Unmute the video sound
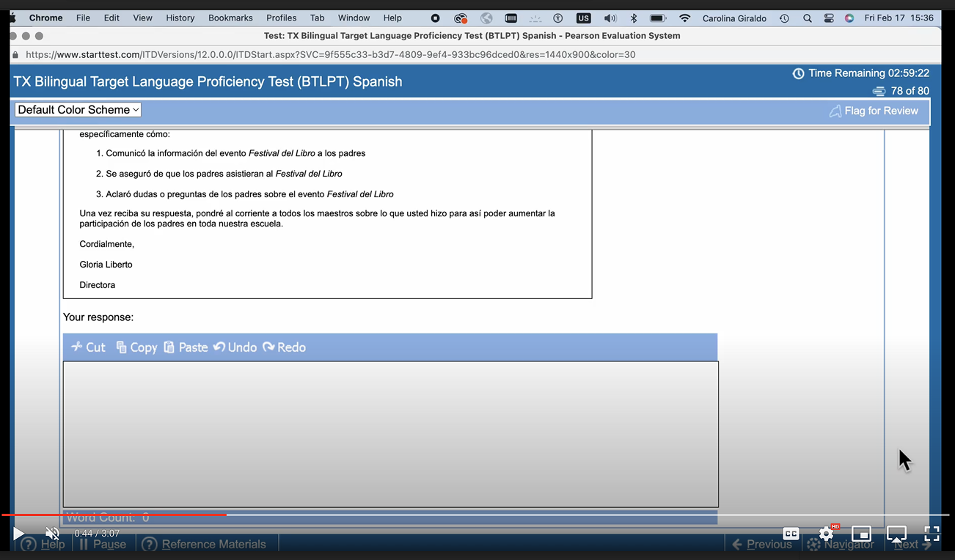Screen dimensions: 955x560 point(52,534)
